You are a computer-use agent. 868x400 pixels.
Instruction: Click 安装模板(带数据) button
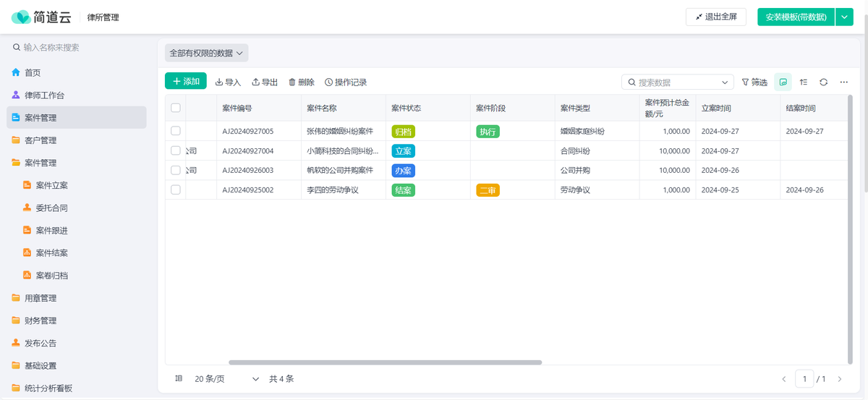coord(796,17)
